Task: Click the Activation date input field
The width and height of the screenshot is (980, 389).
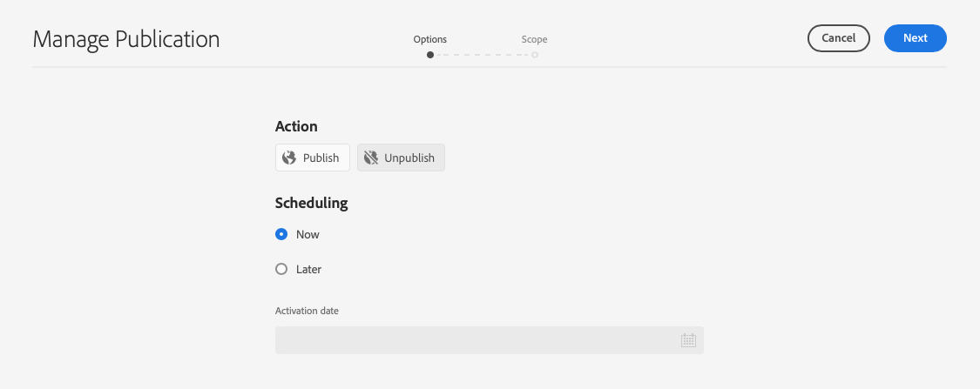Action: tap(475, 340)
